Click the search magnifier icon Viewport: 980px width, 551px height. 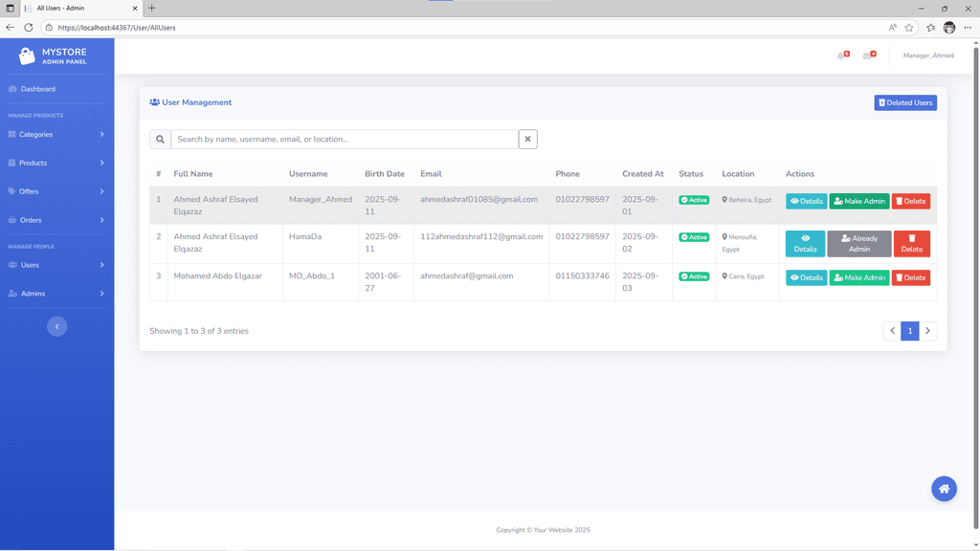coord(160,140)
